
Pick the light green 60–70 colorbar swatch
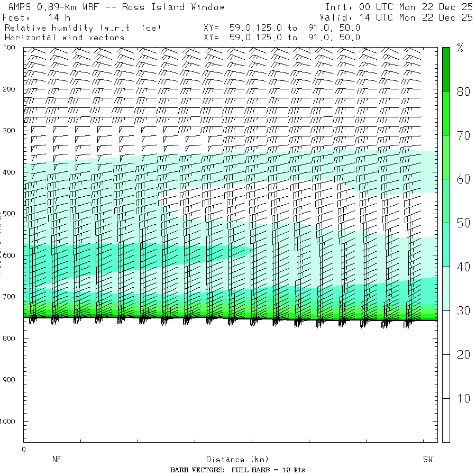[446, 157]
